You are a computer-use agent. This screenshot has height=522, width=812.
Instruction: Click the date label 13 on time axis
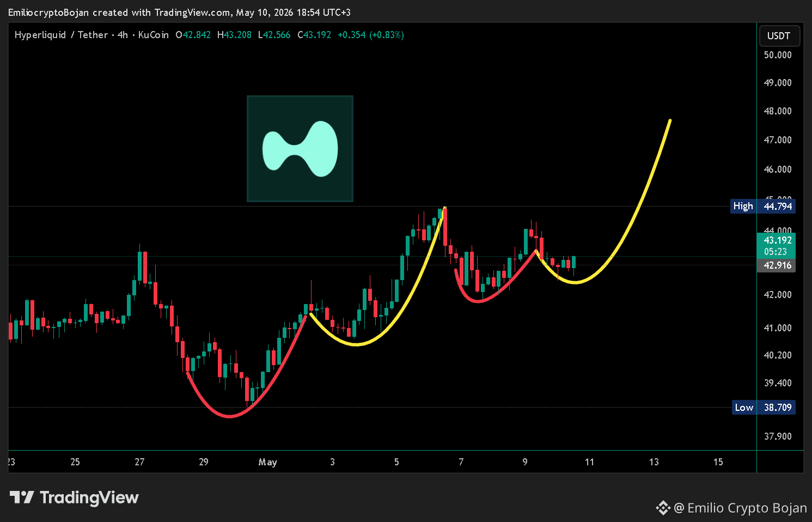point(654,462)
